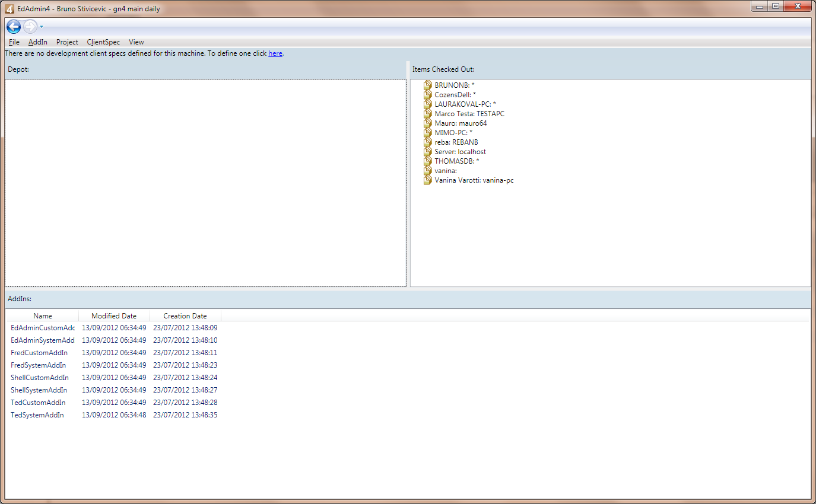The image size is (816, 504).
Task: Sort AddIns by the Name column header
Action: pyautogui.click(x=43, y=316)
